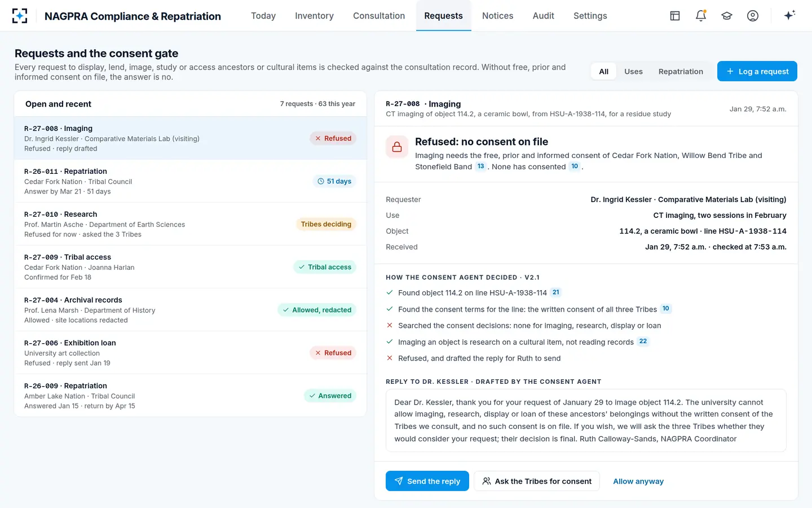This screenshot has height=508, width=812.
Task: Click the app logo icon
Action: (20, 16)
